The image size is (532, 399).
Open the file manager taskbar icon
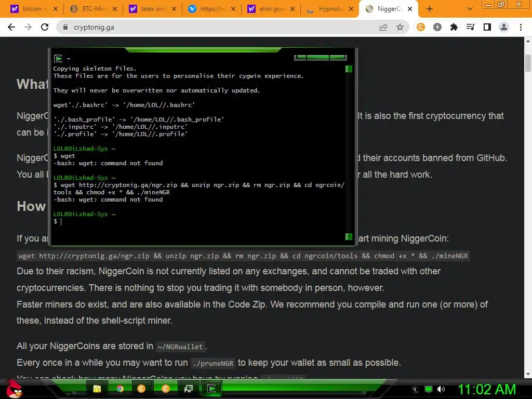pyautogui.click(x=97, y=389)
